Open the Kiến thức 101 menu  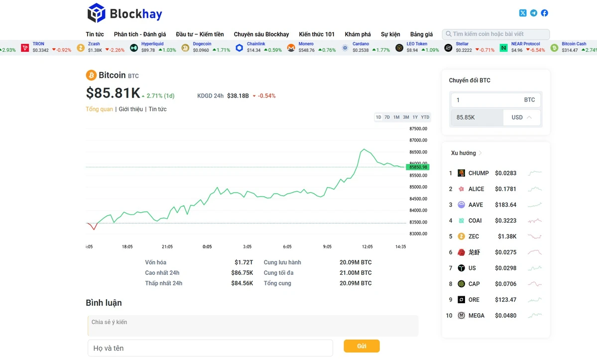(317, 34)
